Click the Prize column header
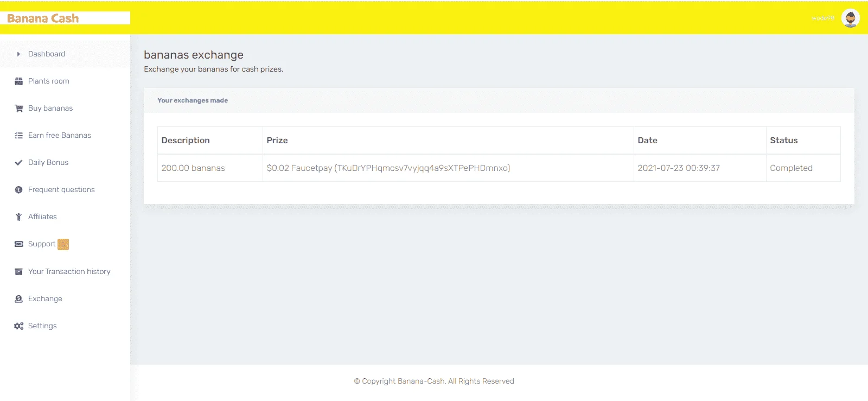The height and width of the screenshot is (401, 868). [448, 141]
